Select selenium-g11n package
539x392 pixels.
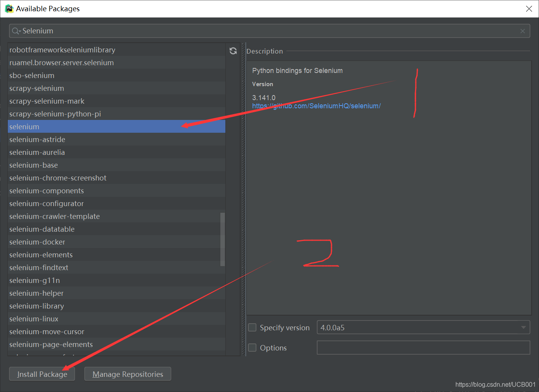117,280
